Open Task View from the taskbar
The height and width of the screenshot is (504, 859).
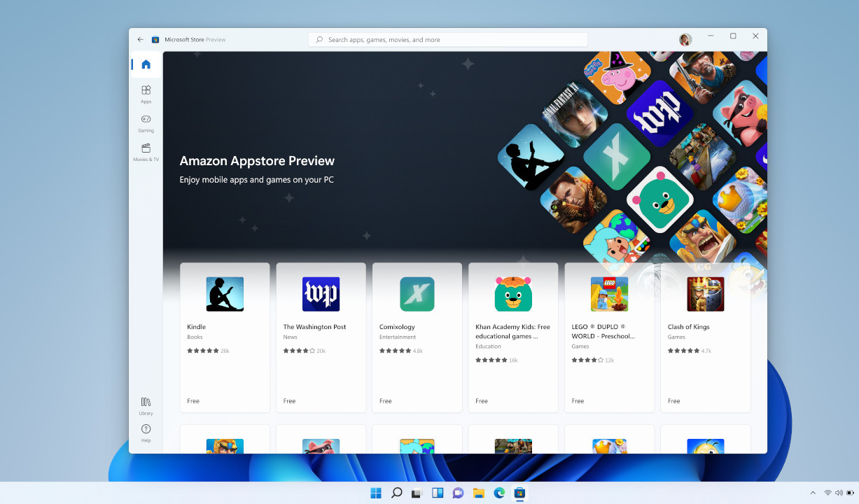tap(417, 493)
